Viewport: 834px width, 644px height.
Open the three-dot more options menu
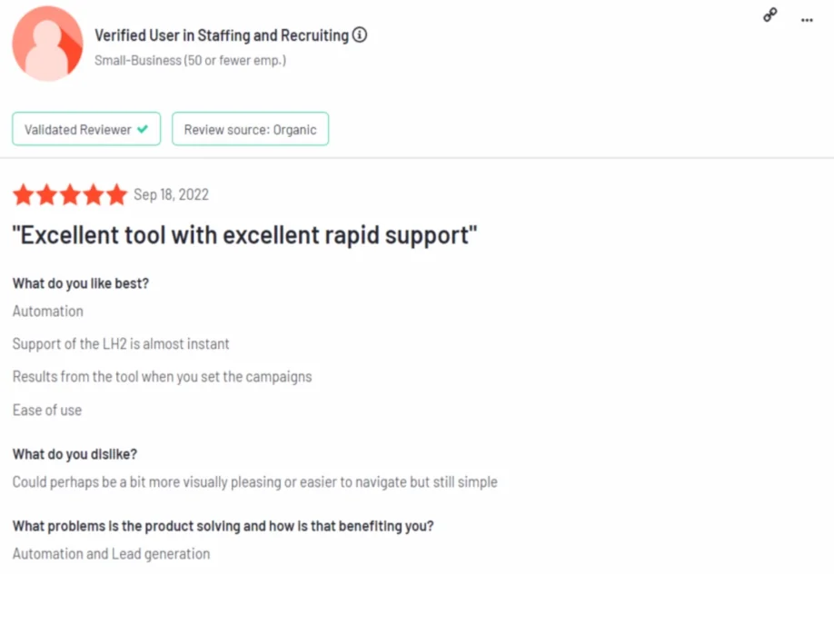point(807,19)
